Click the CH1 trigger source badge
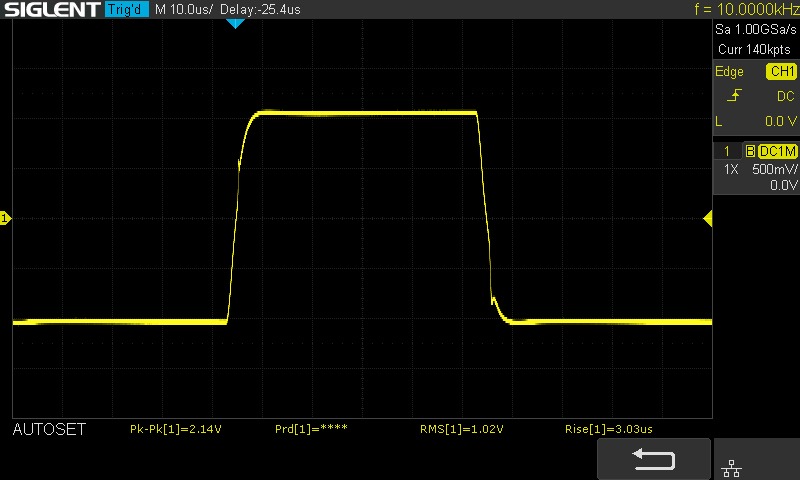The image size is (800, 480). (781, 71)
